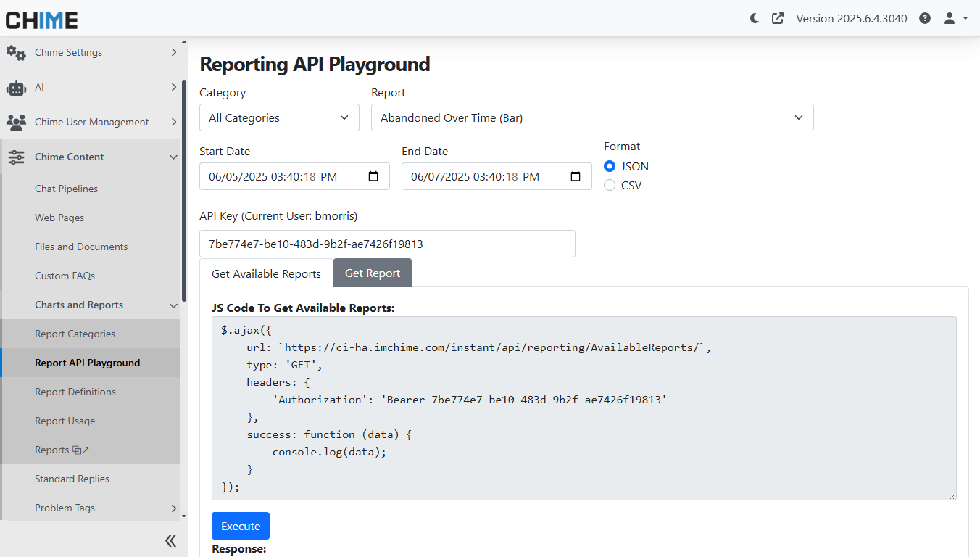Click the Format label
Viewport: 980px width, 557px height.
622,146
